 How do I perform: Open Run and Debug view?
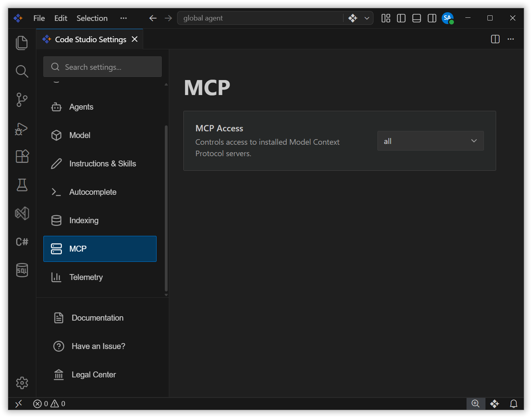coord(22,128)
